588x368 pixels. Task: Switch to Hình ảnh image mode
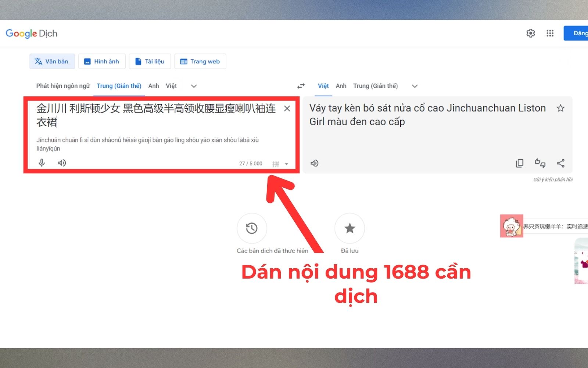click(102, 61)
